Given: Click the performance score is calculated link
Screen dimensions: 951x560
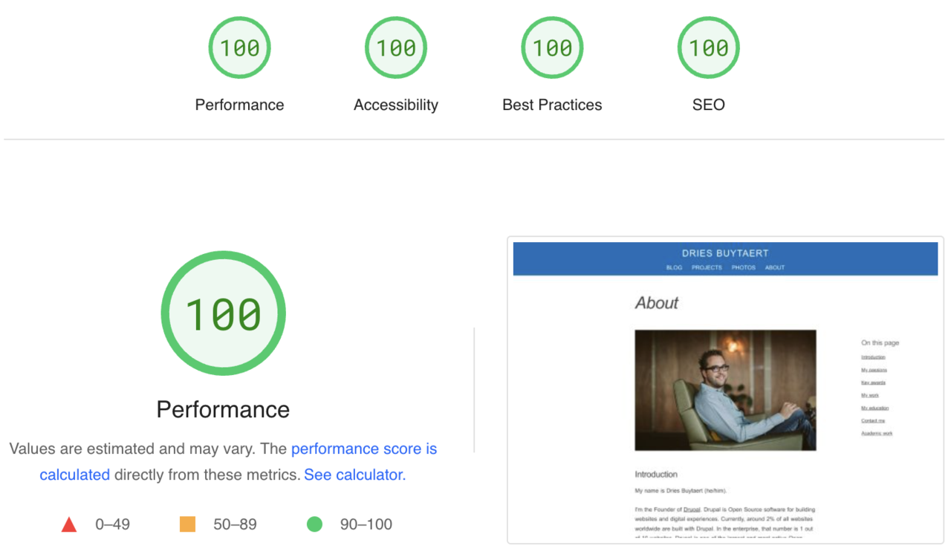Looking at the screenshot, I should (x=363, y=449).
